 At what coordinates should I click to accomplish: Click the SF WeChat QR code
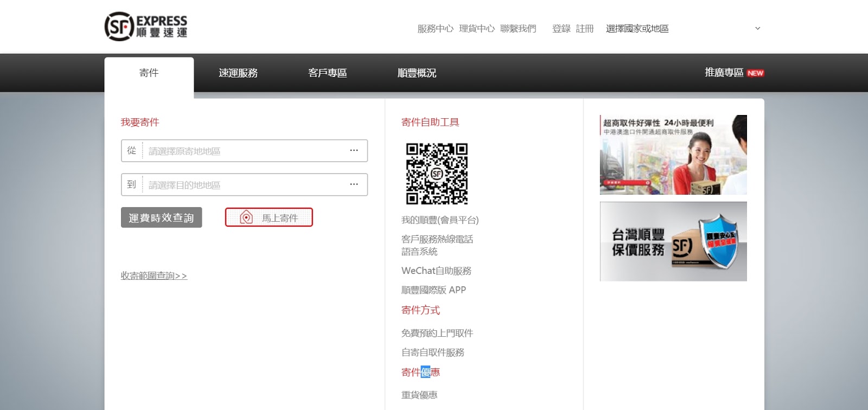(x=437, y=174)
